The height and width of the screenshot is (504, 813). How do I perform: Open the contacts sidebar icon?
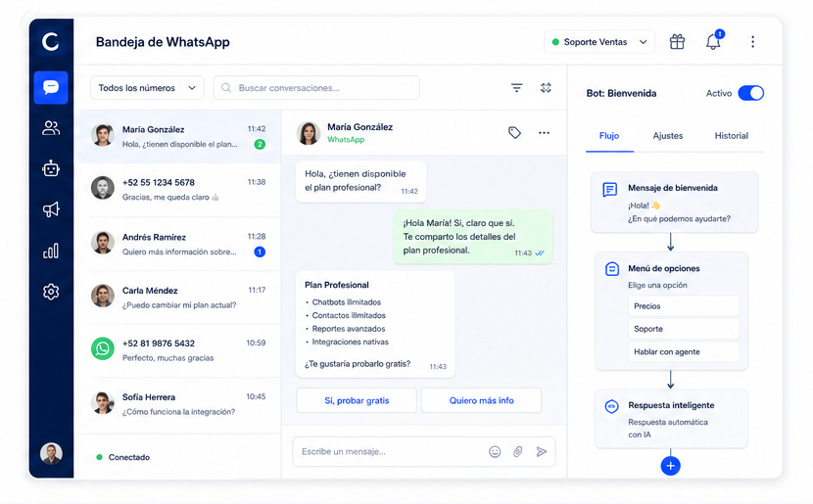[x=51, y=128]
